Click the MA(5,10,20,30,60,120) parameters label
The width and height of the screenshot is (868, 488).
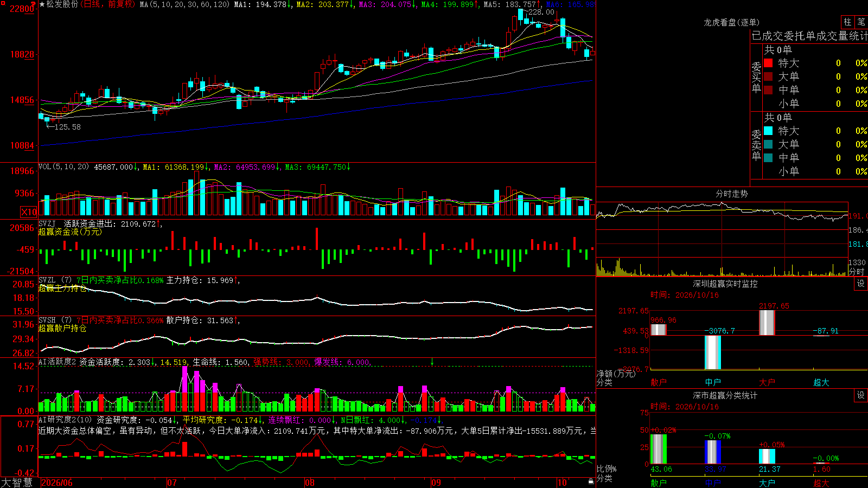[x=184, y=4]
